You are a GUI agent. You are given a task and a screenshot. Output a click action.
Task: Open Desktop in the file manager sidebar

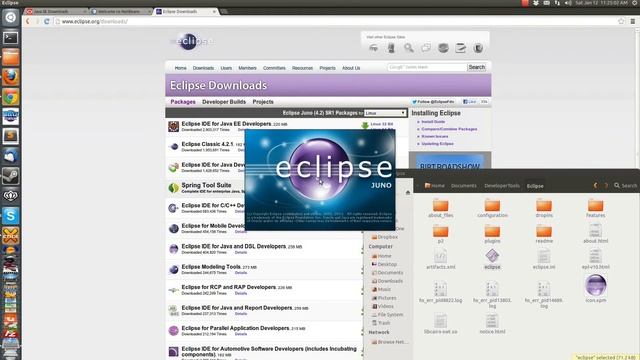point(384,264)
